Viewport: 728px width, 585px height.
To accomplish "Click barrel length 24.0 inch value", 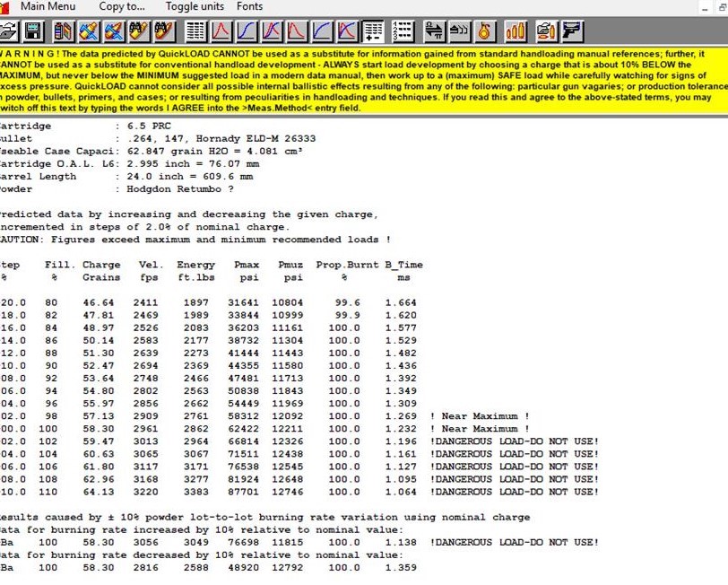I will [x=155, y=177].
